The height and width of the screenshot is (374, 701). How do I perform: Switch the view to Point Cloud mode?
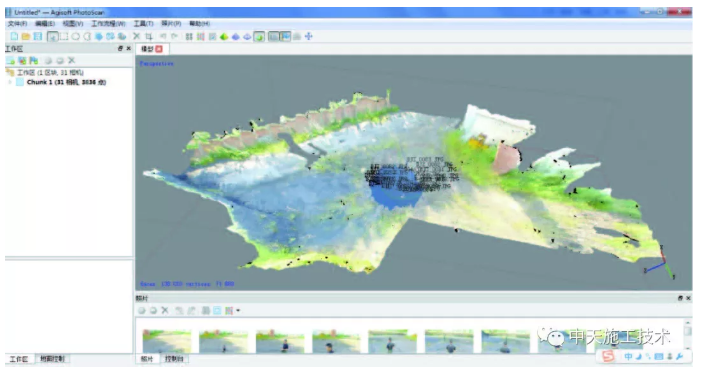point(189,37)
